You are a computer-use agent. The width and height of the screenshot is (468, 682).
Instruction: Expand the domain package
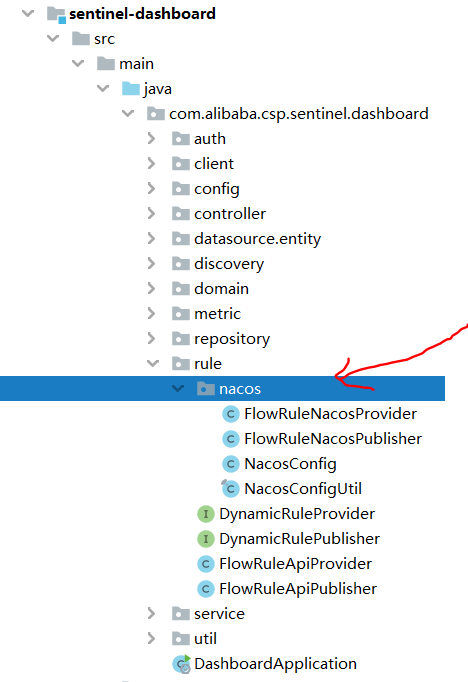coord(151,289)
